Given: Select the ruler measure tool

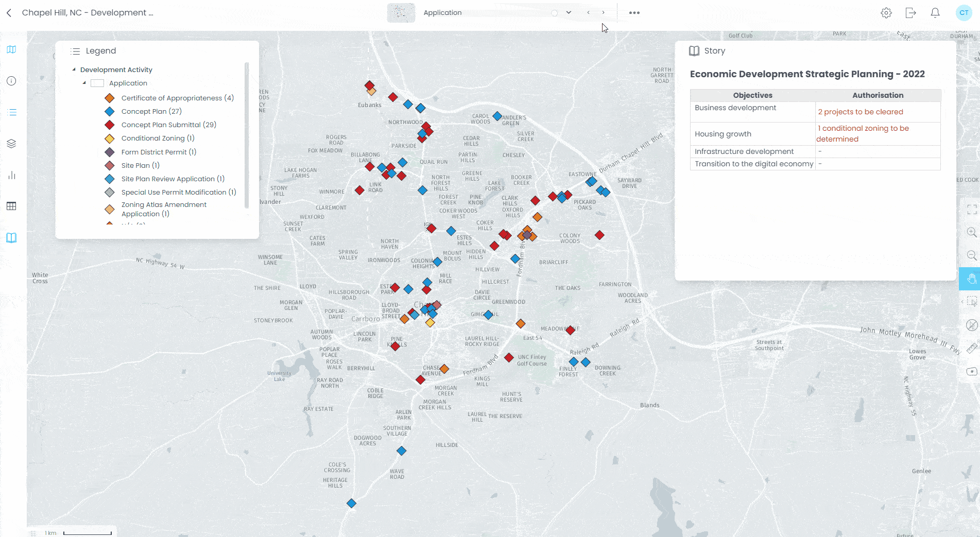Looking at the screenshot, I should click(972, 349).
